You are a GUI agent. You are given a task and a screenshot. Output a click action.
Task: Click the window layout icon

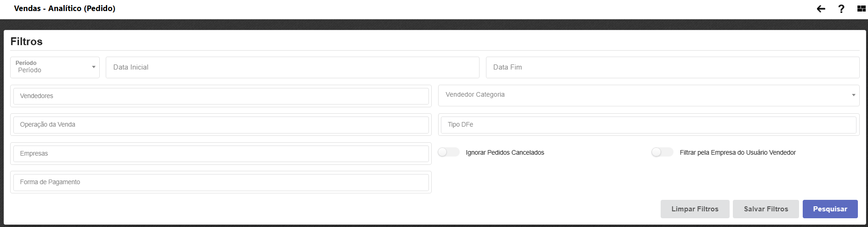861,9
